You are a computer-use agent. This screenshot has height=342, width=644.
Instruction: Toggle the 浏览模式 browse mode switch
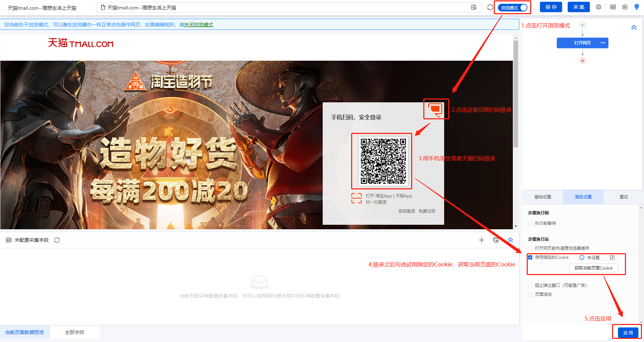(x=513, y=8)
